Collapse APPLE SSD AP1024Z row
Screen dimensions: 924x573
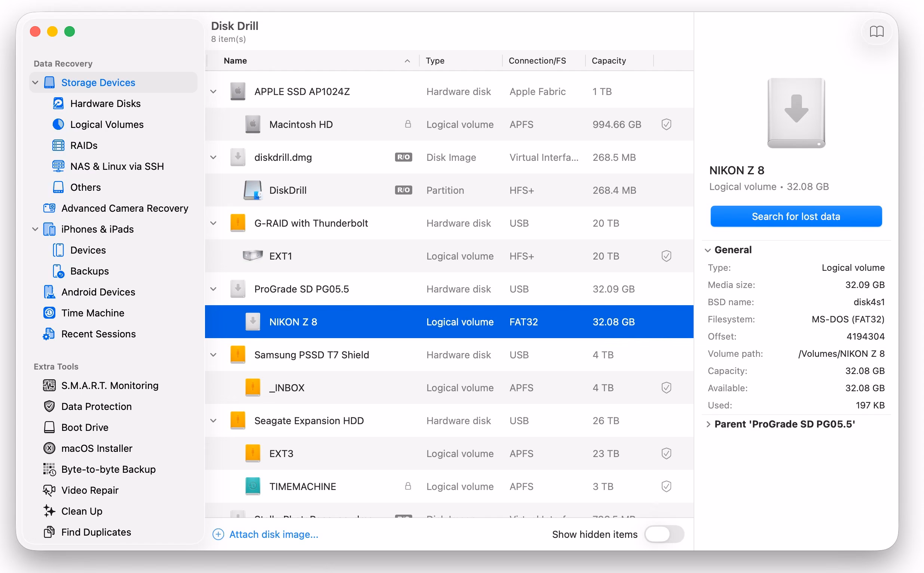(213, 91)
